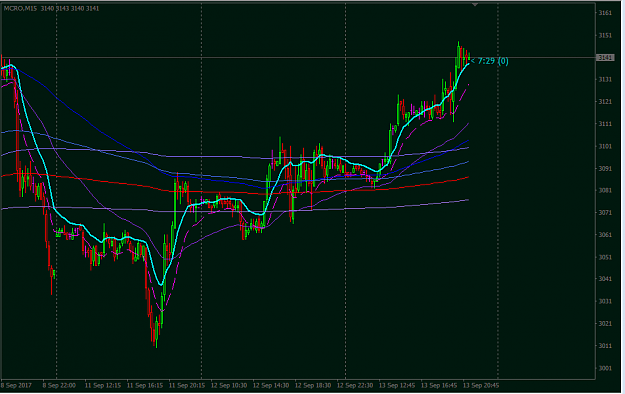Click the 8 Sep 22:00 time label

(x=59, y=386)
